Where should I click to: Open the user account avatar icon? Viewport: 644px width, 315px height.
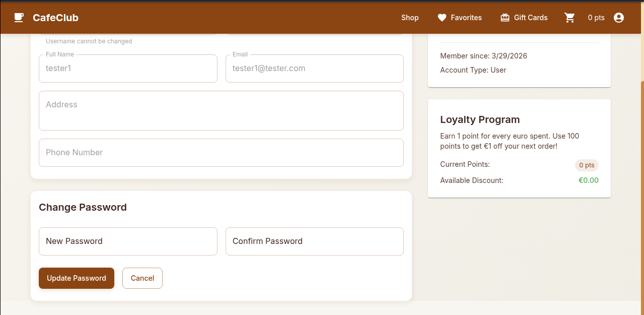pyautogui.click(x=619, y=18)
